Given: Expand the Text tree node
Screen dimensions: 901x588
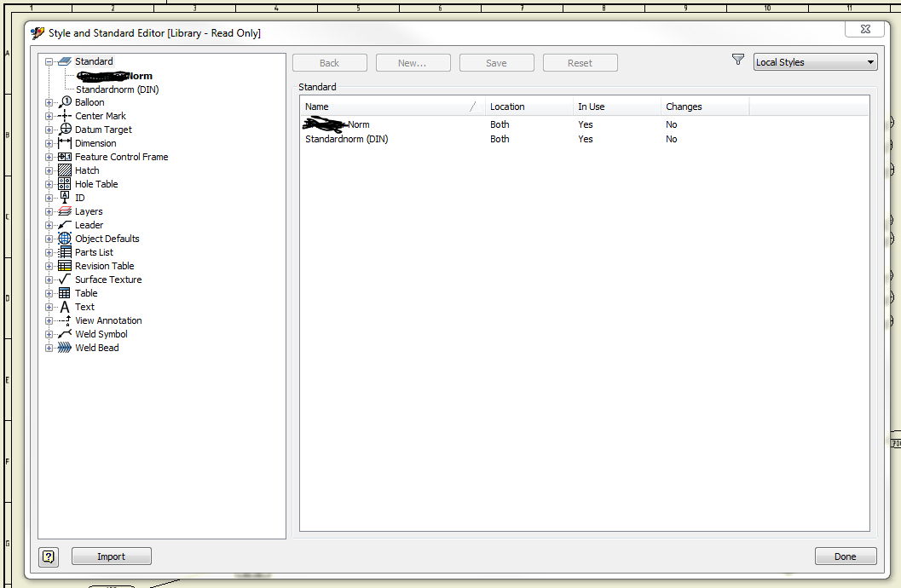Looking at the screenshot, I should (x=49, y=307).
